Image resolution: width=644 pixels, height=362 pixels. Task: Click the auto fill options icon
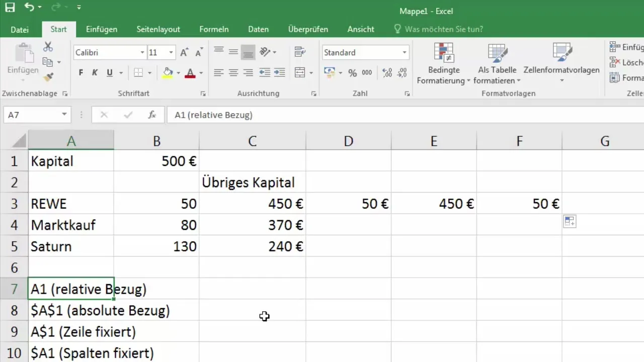[569, 221]
